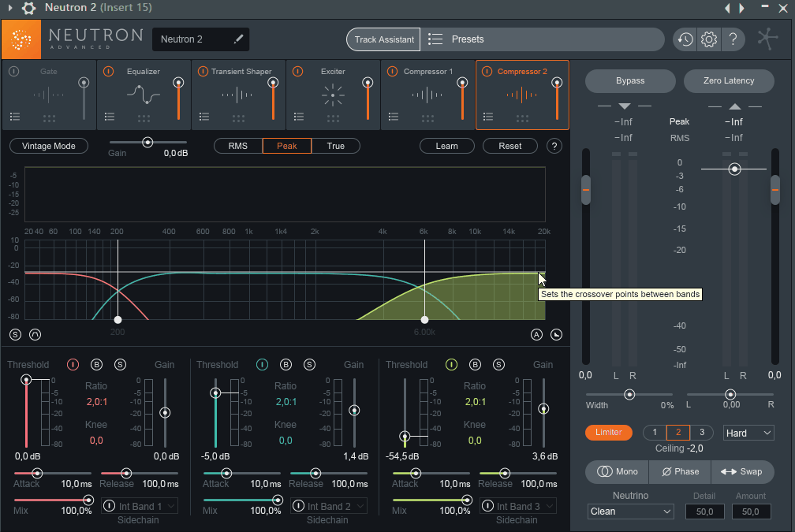795x532 pixels.
Task: Click the undo history clock icon
Action: pos(685,39)
